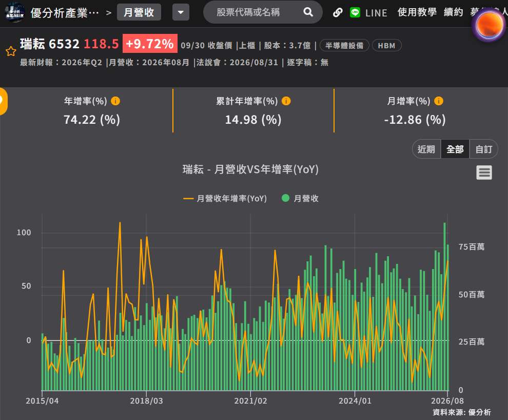Click 月營收：2026年08月 text

(149, 62)
